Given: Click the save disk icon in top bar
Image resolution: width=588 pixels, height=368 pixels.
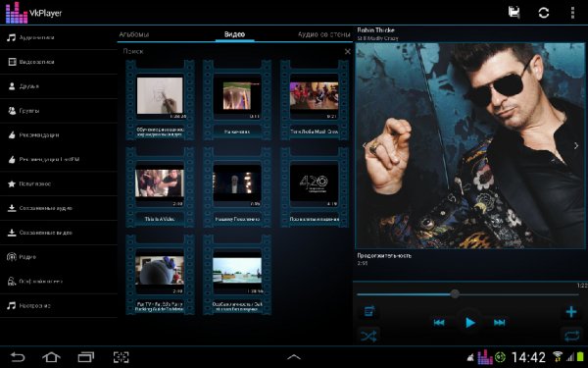Looking at the screenshot, I should point(514,13).
